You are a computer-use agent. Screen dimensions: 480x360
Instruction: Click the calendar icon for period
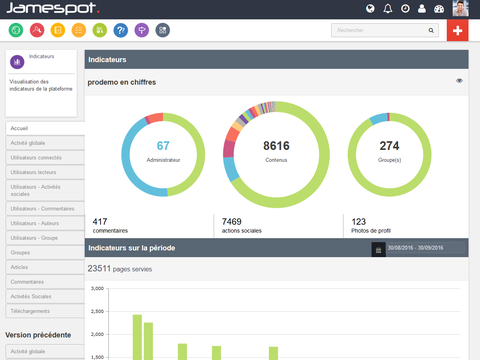pos(378,250)
